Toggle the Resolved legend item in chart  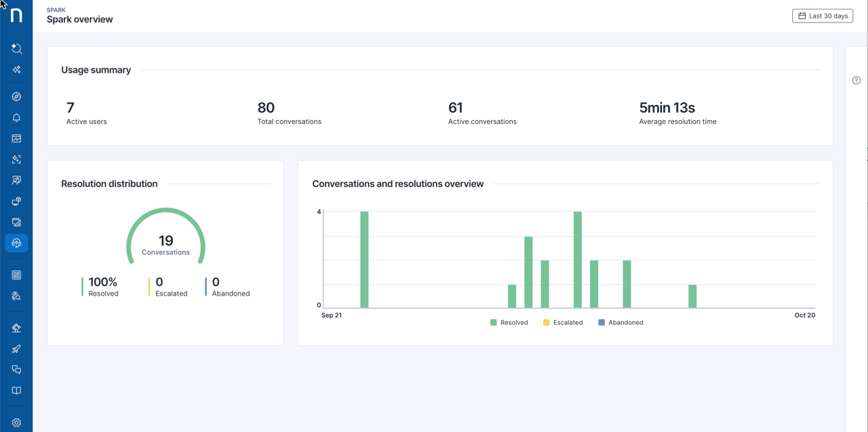(509, 323)
